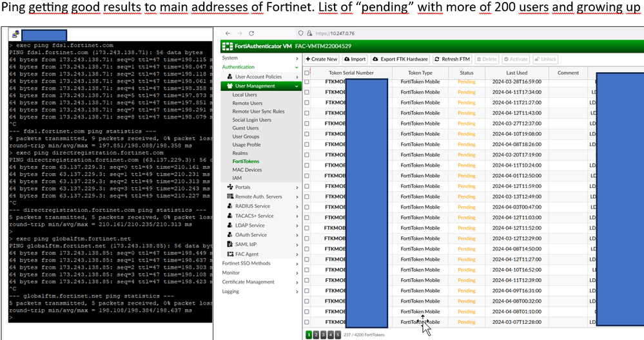Expand the System menu chevron
This screenshot has width=644, height=340.
tap(297, 58)
